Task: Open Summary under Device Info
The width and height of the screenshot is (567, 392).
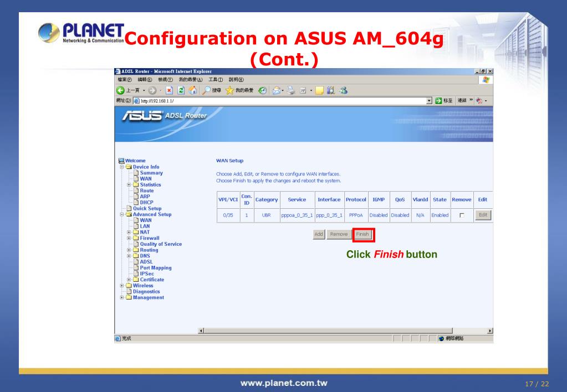Action: pos(151,173)
